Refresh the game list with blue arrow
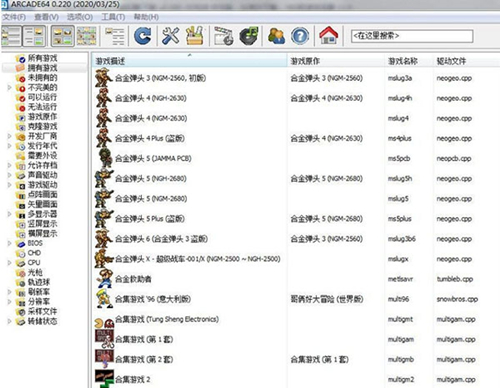The width and height of the screenshot is (500, 388). coord(142,36)
